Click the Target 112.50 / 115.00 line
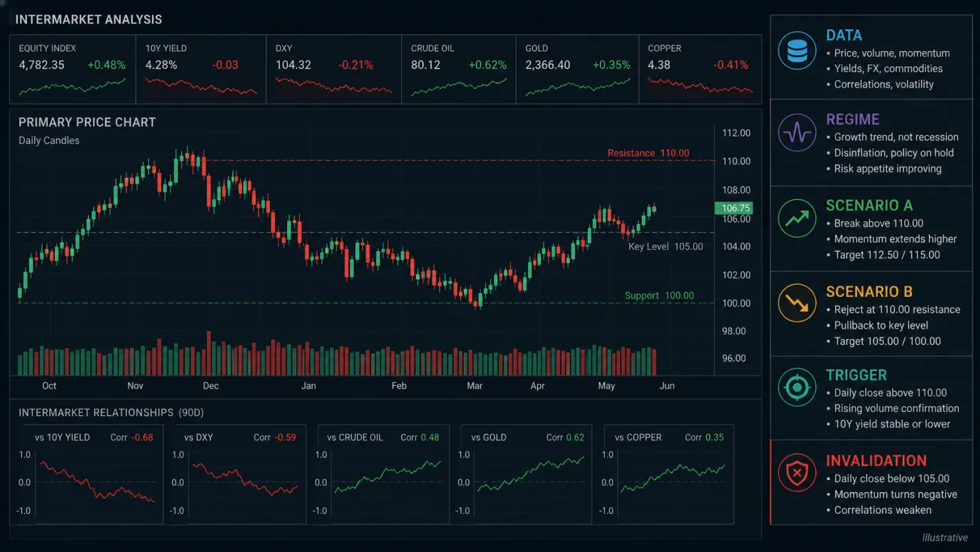The width and height of the screenshot is (980, 552). point(887,255)
